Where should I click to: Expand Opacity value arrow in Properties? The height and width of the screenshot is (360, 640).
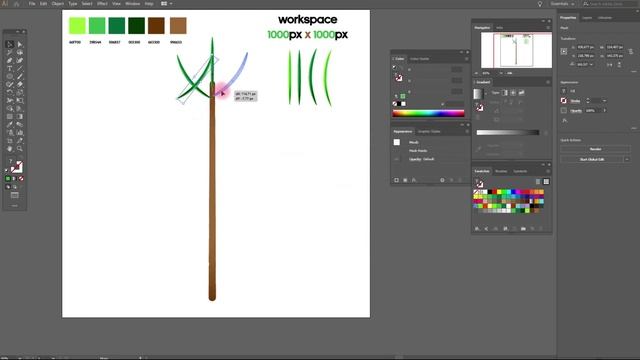[604, 111]
